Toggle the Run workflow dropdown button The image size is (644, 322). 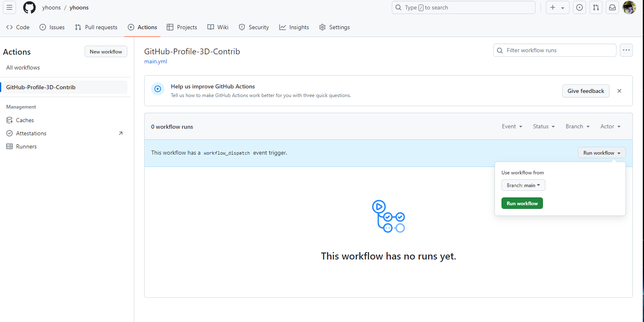coord(602,153)
